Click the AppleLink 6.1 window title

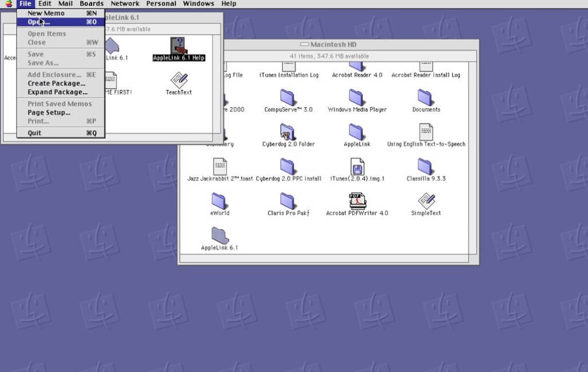(x=122, y=17)
